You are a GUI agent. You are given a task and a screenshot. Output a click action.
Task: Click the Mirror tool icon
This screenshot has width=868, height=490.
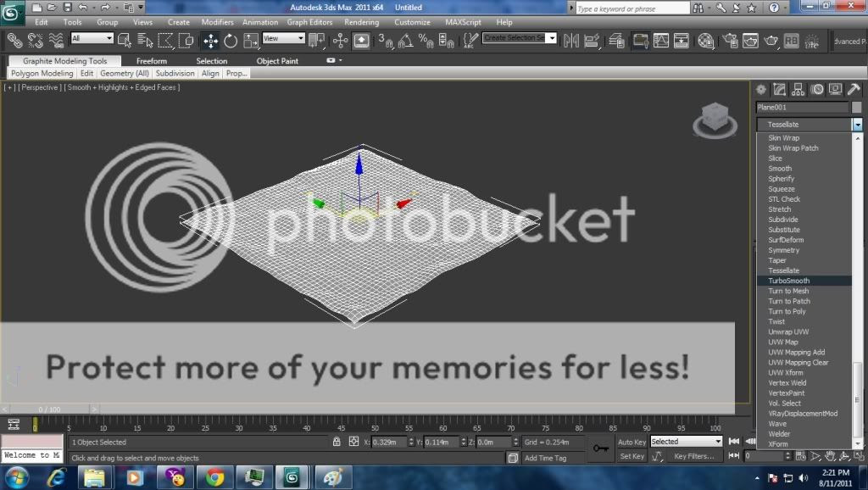571,41
